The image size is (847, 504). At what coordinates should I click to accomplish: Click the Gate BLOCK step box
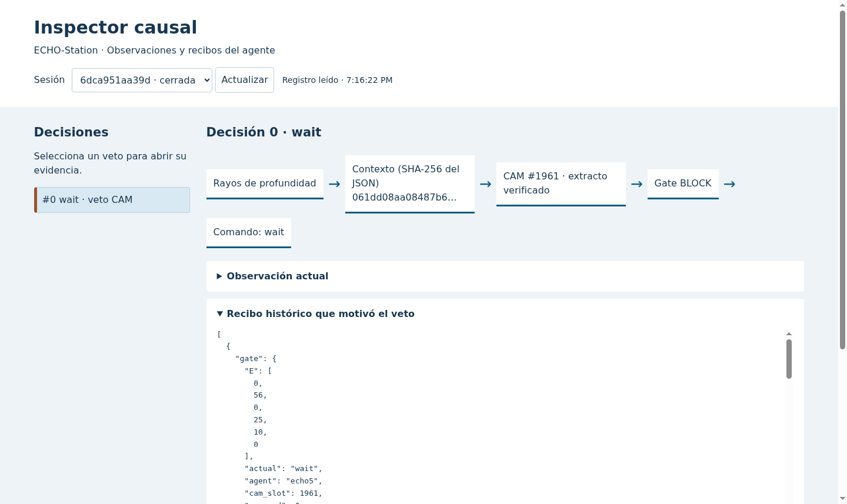[x=683, y=184]
